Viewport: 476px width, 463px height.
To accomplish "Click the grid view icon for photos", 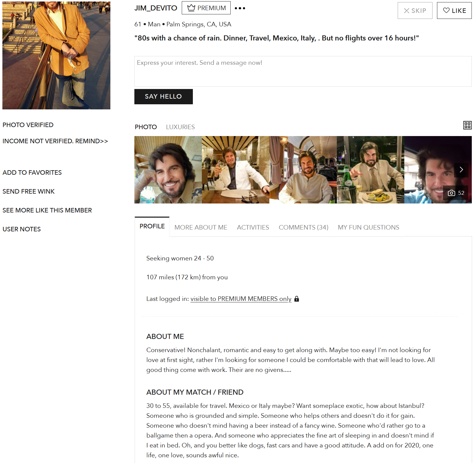I will click(467, 125).
